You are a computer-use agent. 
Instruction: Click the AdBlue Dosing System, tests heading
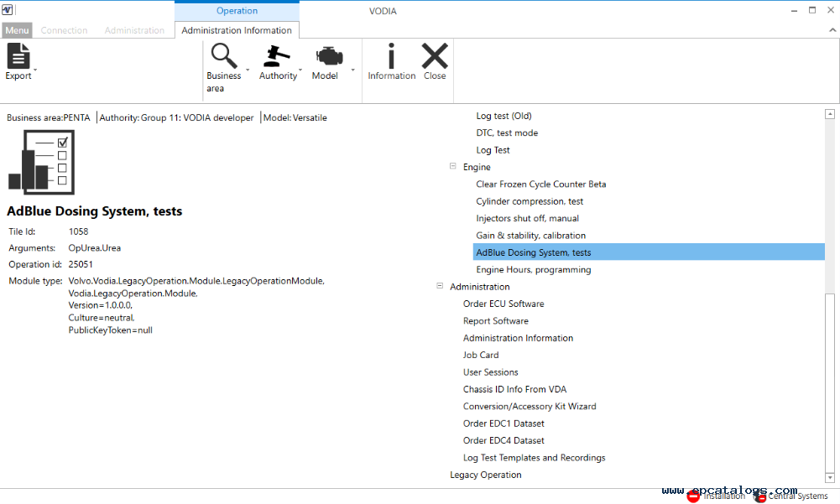click(x=94, y=211)
